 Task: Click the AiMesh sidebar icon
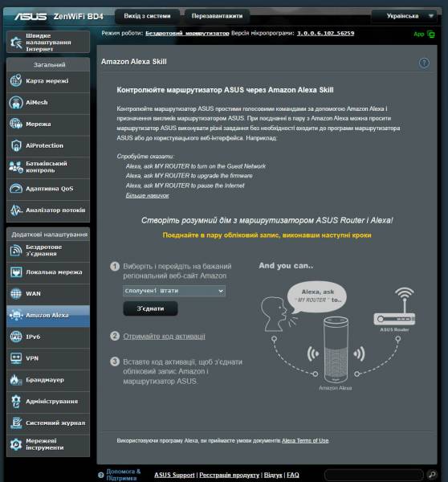pos(16,102)
